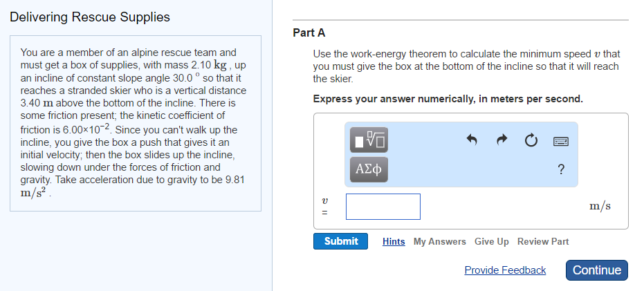644x291 pixels.
Task: Click the question mark help icon
Action: click(x=560, y=169)
